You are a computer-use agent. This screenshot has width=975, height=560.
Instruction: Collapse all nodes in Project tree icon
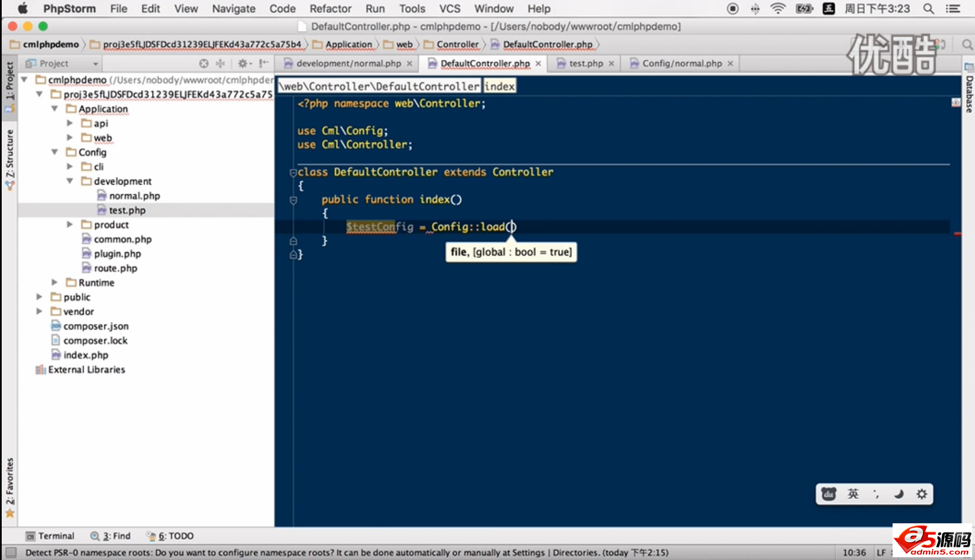tap(220, 64)
